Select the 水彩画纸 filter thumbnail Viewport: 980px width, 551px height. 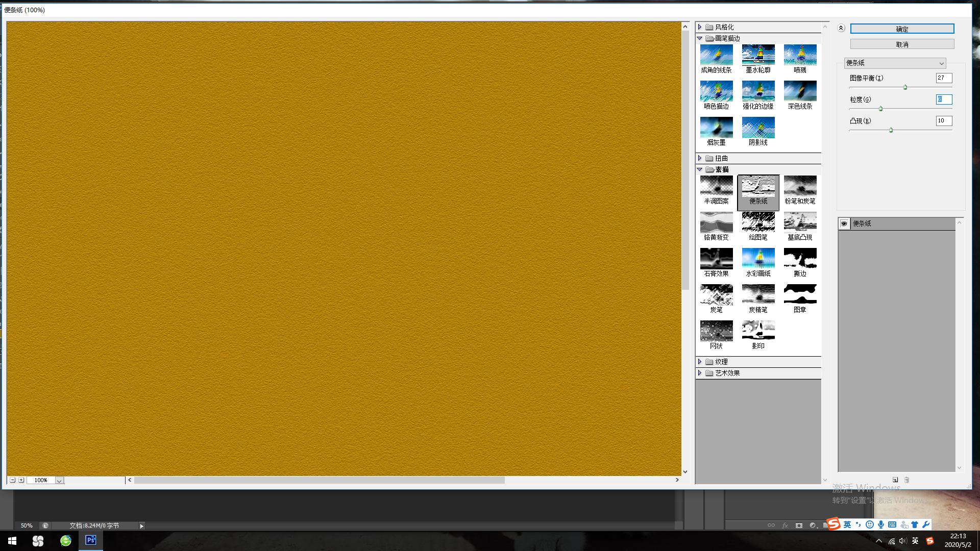coord(758,259)
